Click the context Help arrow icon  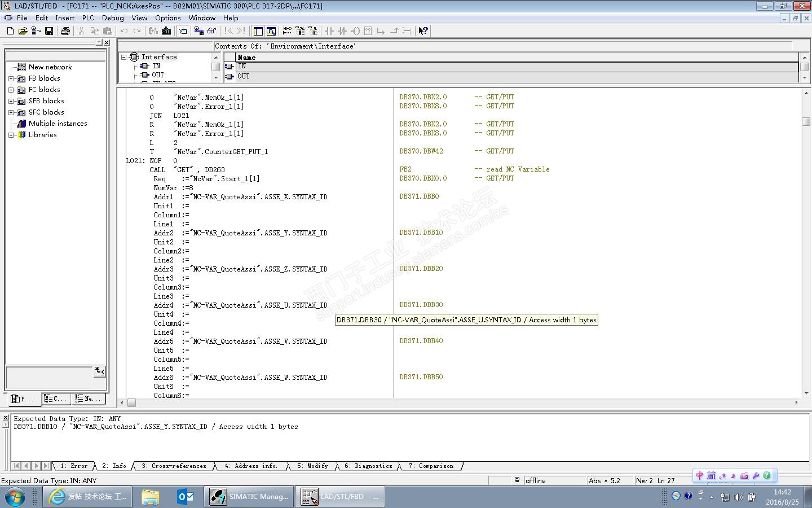click(x=423, y=31)
